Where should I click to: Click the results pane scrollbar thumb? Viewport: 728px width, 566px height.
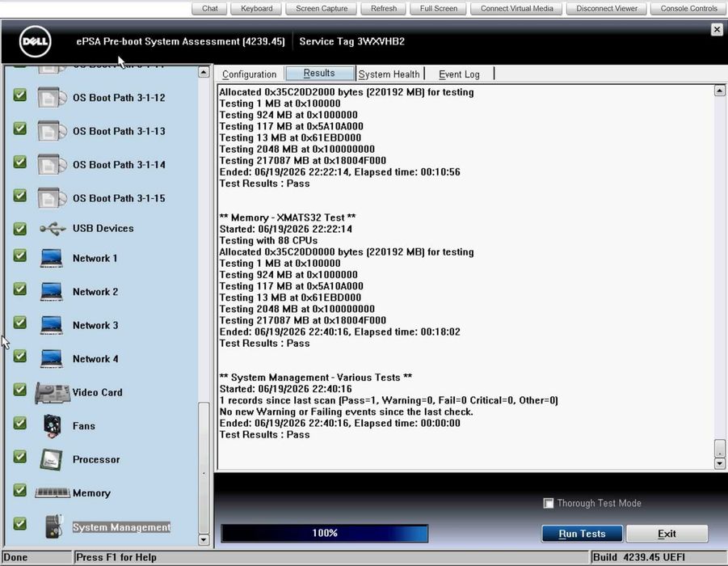(x=719, y=448)
